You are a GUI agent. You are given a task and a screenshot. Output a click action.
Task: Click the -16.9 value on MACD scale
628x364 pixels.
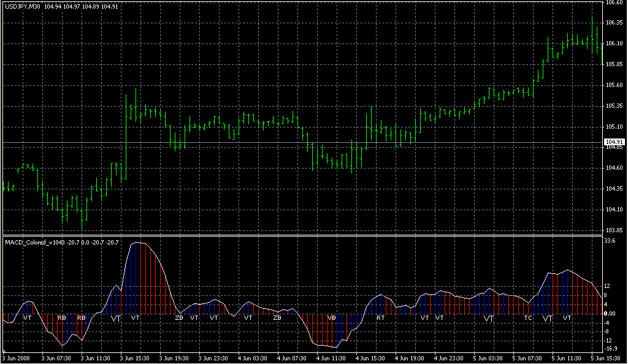click(611, 349)
